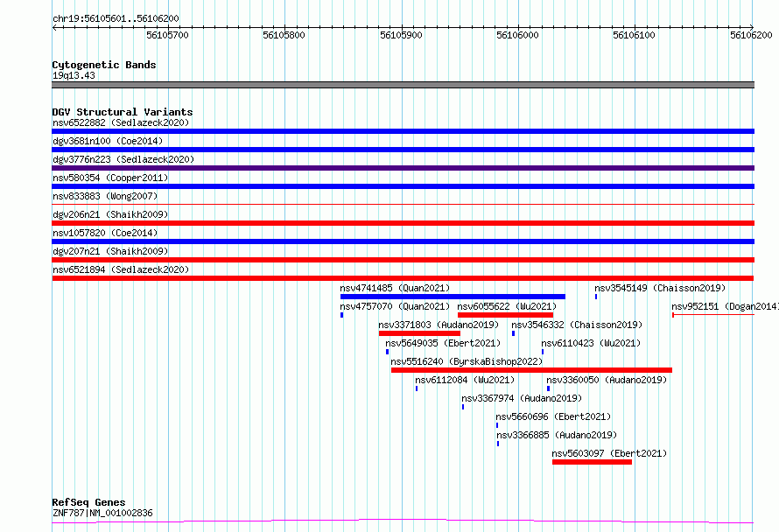Select the thin red nsv833883 (Wong2007) line
Image resolution: width=779 pixels, height=532 pixels.
(x=403, y=204)
